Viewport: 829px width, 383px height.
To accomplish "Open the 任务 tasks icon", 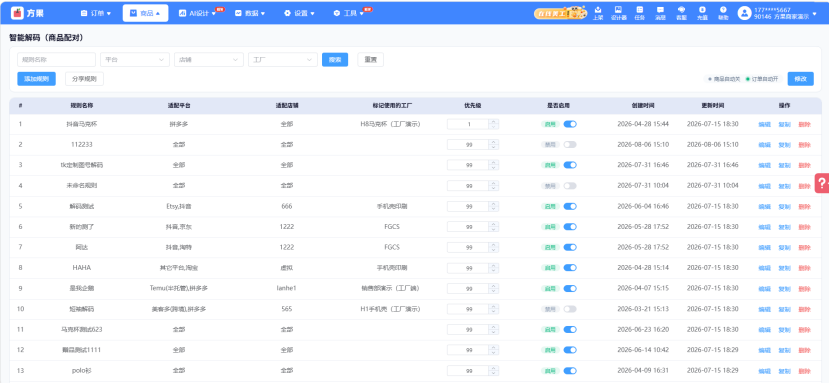I will 640,13.
